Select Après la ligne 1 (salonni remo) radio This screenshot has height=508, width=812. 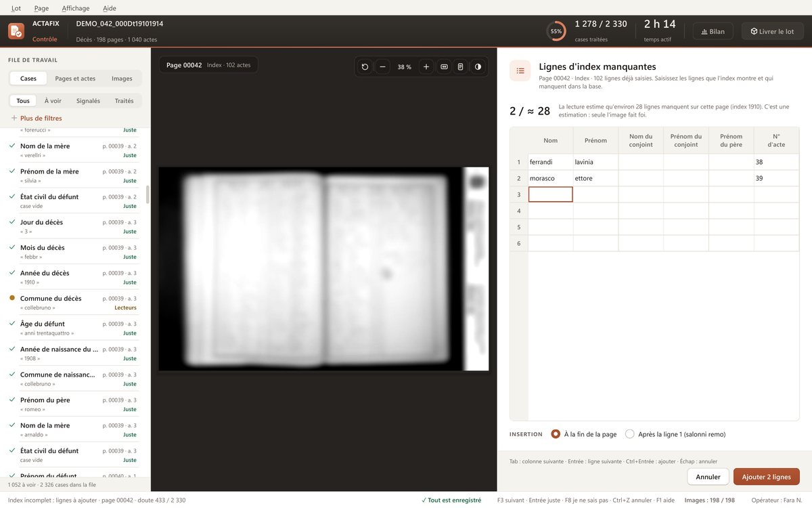(x=630, y=434)
